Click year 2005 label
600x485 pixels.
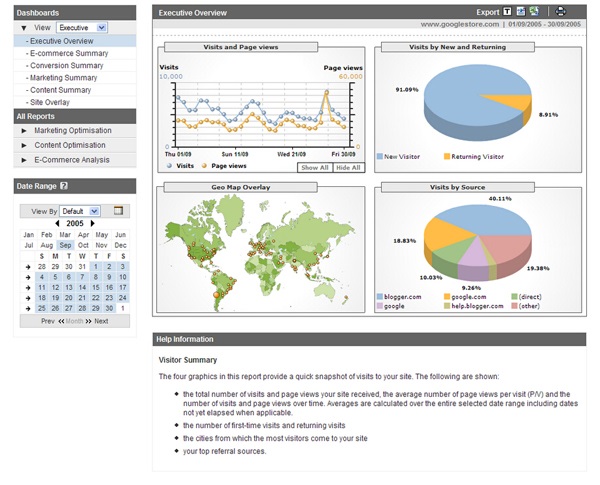click(75, 223)
